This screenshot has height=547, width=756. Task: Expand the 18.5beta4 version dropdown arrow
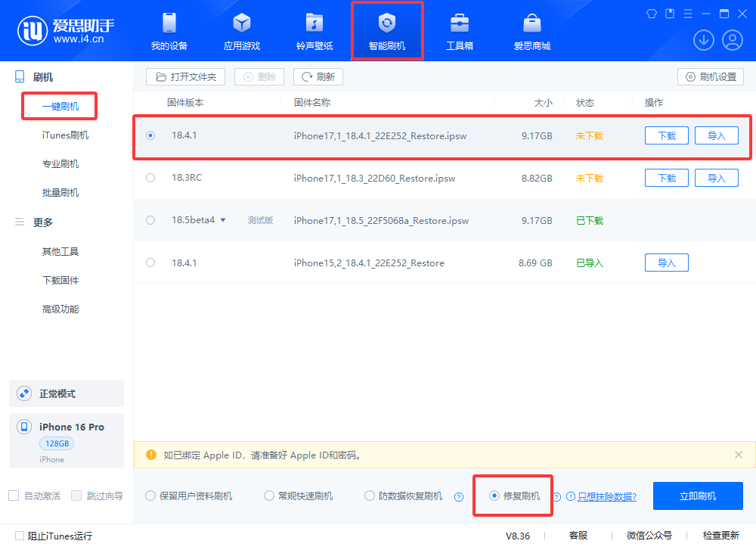(x=223, y=220)
